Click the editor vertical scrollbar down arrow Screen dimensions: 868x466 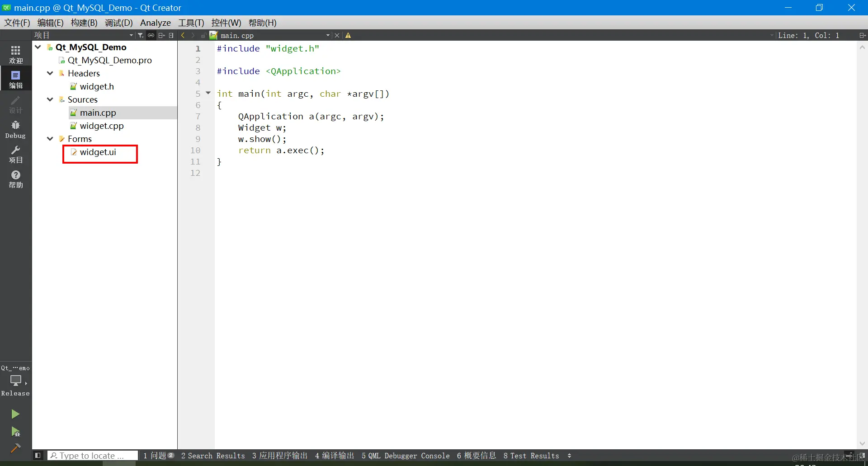pyautogui.click(x=862, y=443)
